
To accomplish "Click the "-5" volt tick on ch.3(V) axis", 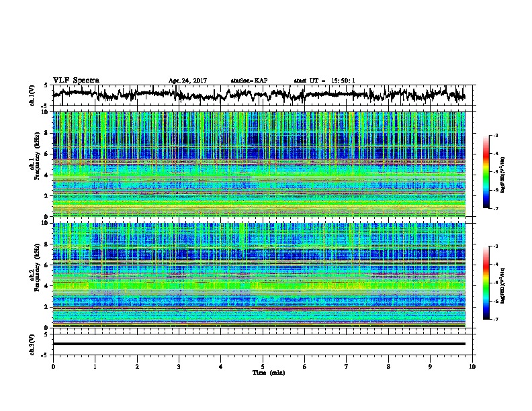I will click(x=46, y=355).
